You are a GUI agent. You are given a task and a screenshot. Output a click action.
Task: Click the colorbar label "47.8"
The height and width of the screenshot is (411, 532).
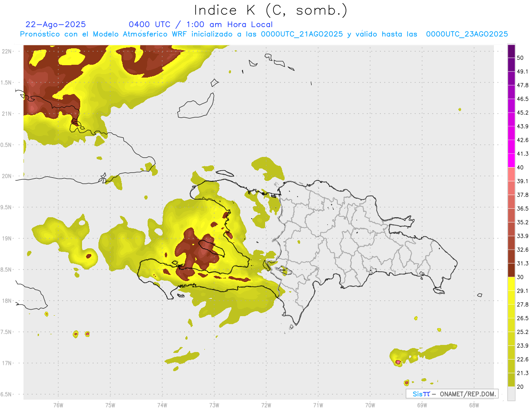(523, 85)
